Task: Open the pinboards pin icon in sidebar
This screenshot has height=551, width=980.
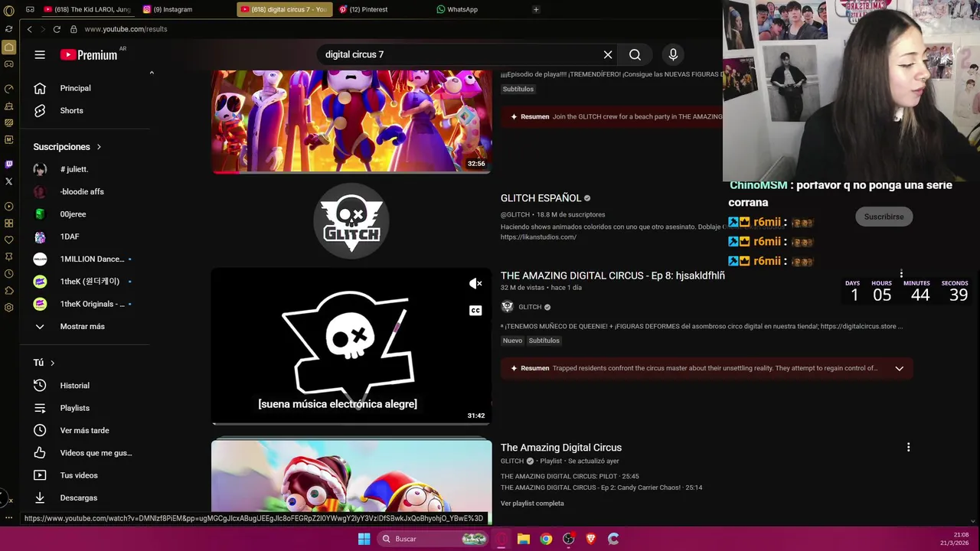Action: pos(8,256)
